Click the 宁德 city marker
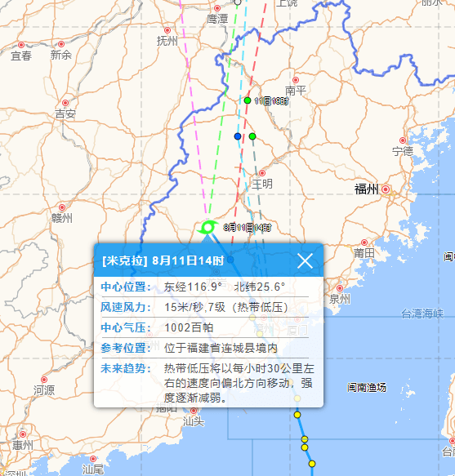This screenshot has height=476, width=455. (403, 140)
